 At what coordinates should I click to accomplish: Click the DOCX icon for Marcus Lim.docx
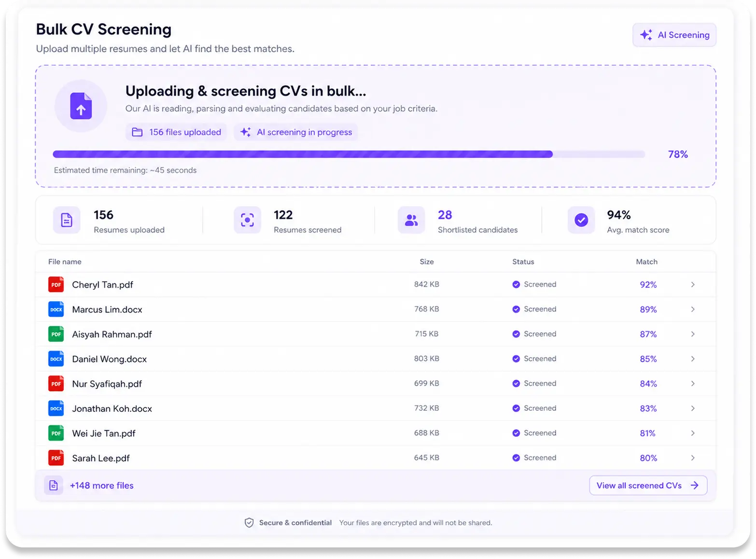[56, 309]
